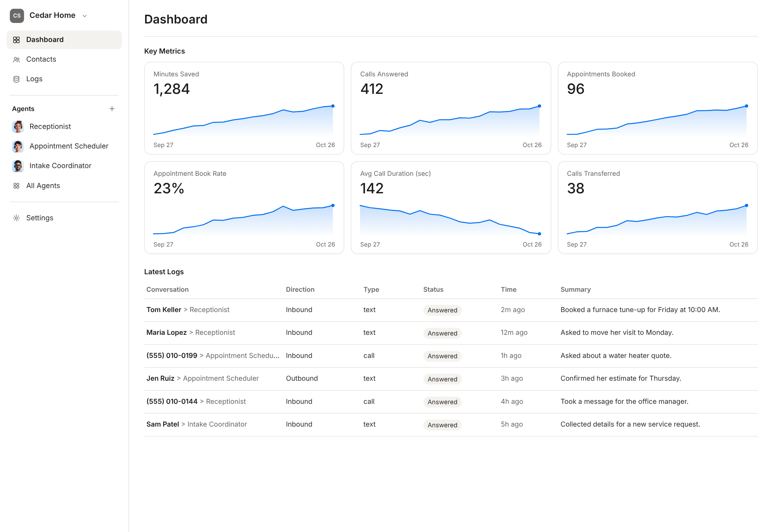
Task: Click 'Confirmed her estimate for Thursday.' summary
Action: pyautogui.click(x=621, y=379)
